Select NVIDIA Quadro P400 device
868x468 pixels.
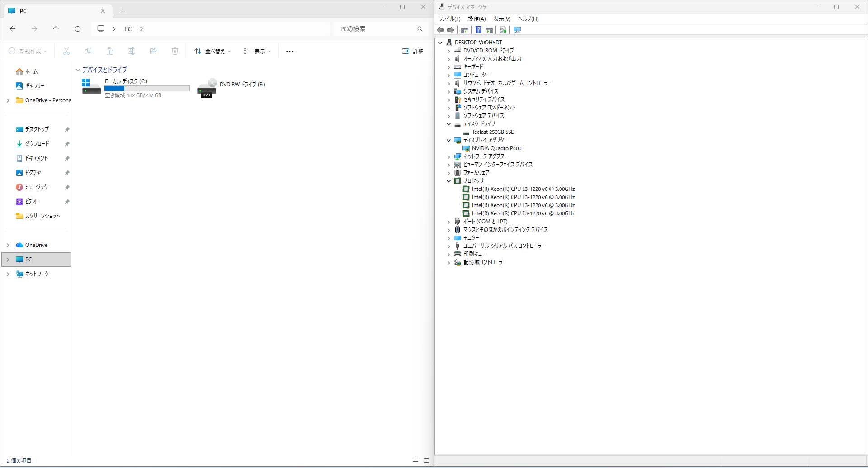[x=496, y=148]
